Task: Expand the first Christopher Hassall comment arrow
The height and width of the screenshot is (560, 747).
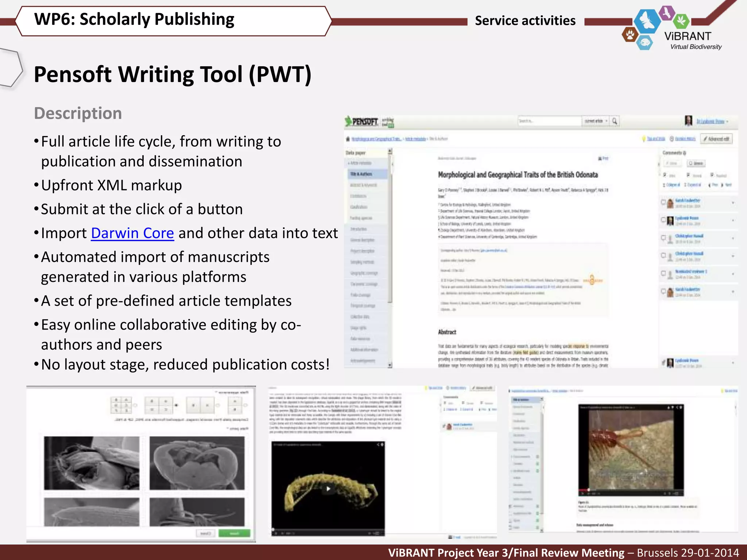Action: point(733,238)
